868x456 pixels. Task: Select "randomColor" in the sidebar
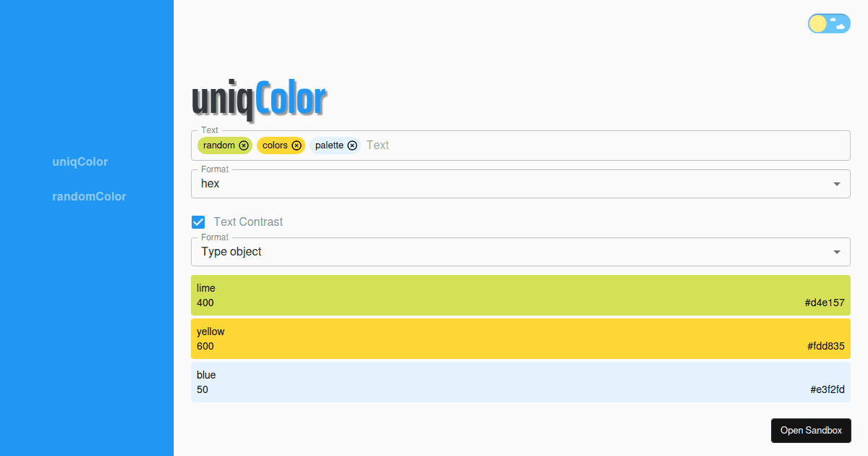pyautogui.click(x=89, y=196)
